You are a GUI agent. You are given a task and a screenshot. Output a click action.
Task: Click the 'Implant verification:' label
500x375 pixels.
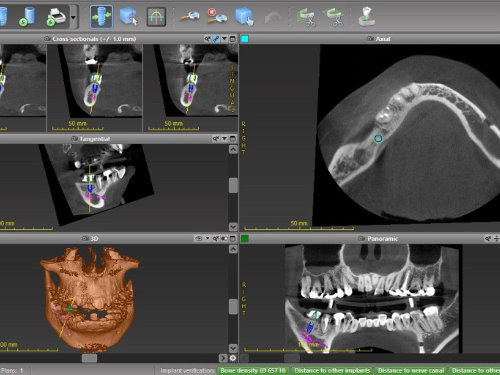(x=188, y=371)
